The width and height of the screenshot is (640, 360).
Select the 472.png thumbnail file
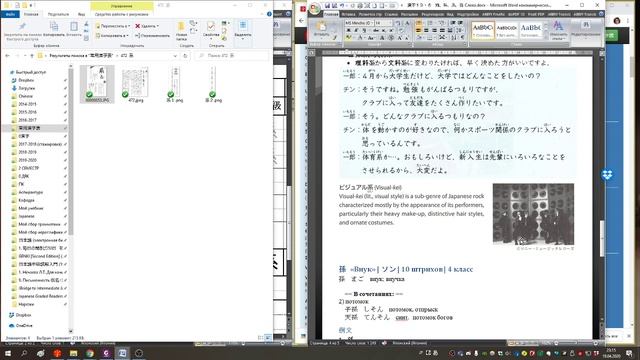(x=135, y=84)
